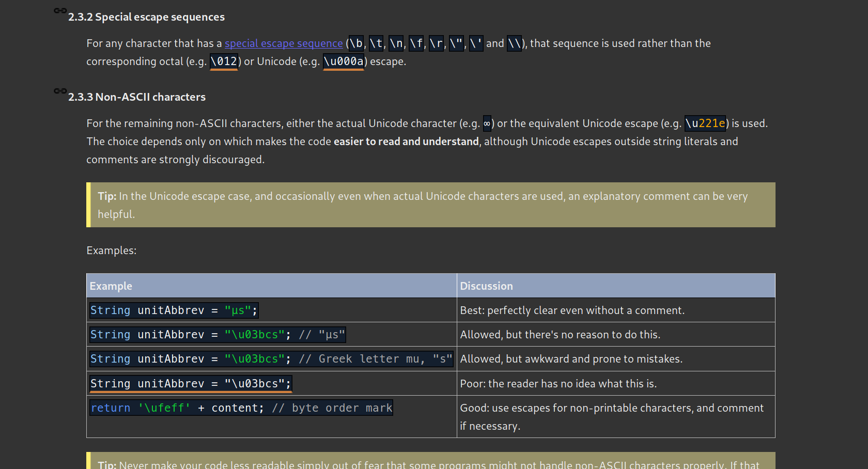This screenshot has width=868, height=469.
Task: Click 'Poor: the reader has no idea' cell
Action: click(558, 384)
